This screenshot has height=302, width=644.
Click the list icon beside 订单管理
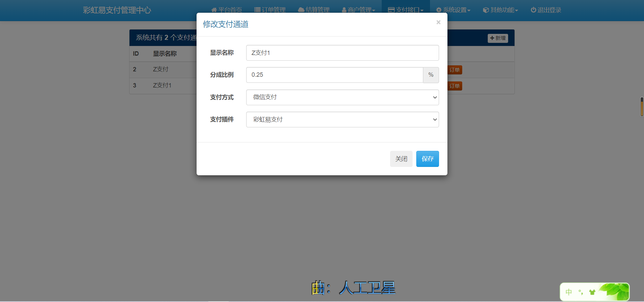click(x=257, y=10)
